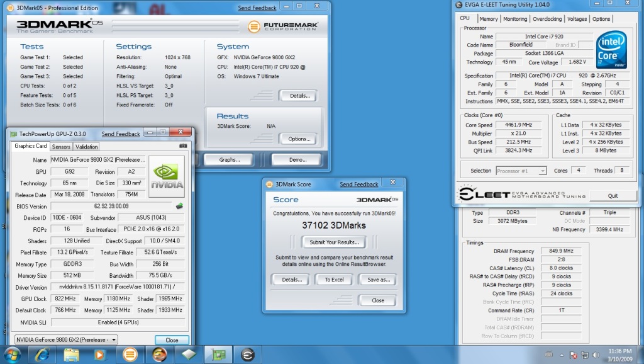Open Windows Media Player taskbar icon
The height and width of the screenshot is (364, 644).
coord(100,355)
